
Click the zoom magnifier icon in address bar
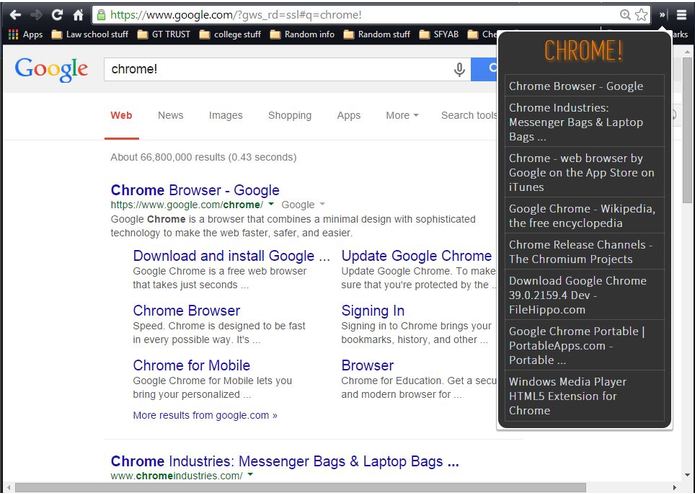click(625, 15)
